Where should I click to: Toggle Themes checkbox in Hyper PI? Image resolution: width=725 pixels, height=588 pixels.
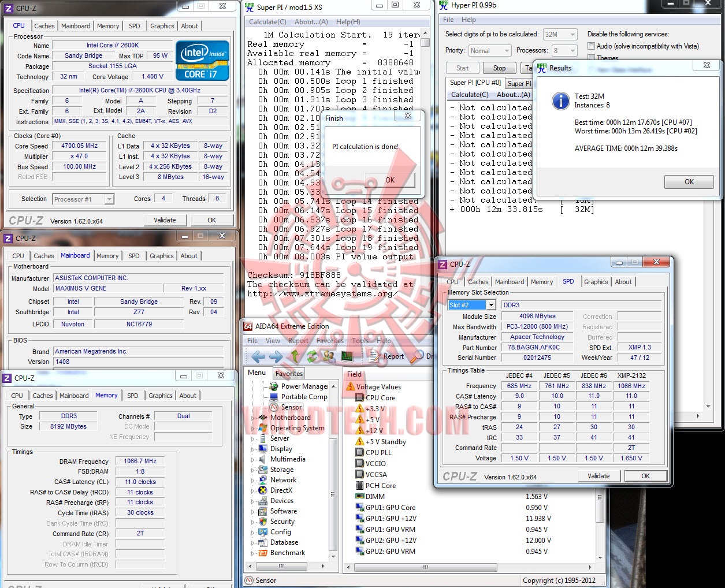tap(591, 58)
